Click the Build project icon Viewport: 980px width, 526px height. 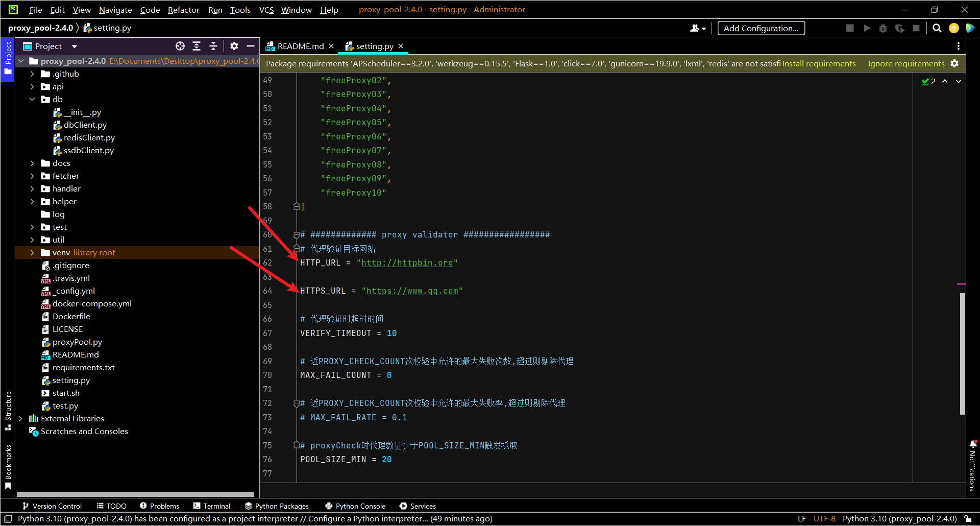click(x=850, y=28)
